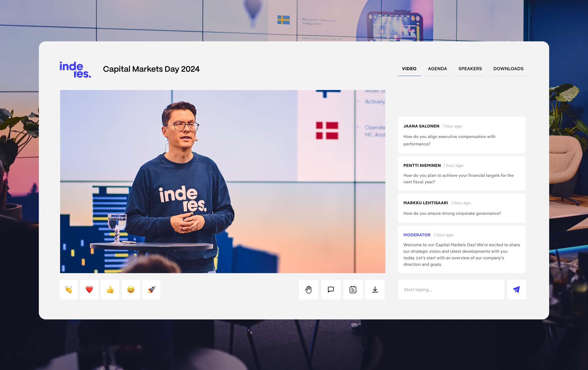Send message with paper plane button

pos(516,290)
